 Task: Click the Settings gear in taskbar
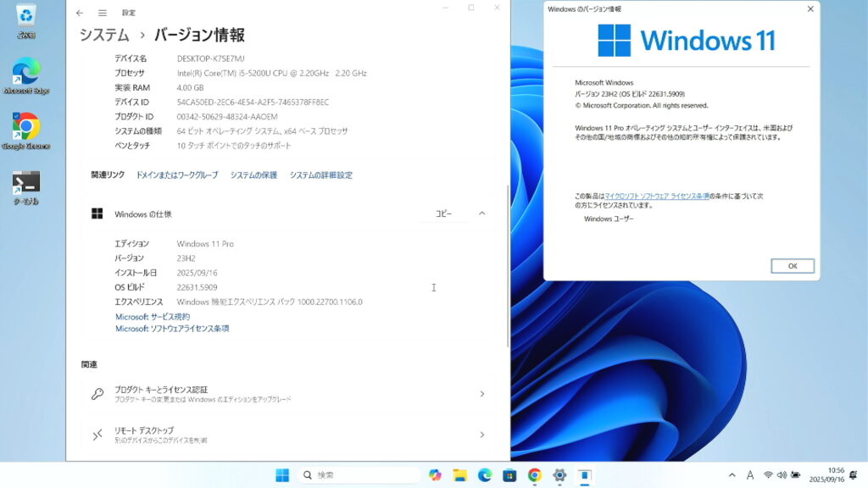click(559, 475)
